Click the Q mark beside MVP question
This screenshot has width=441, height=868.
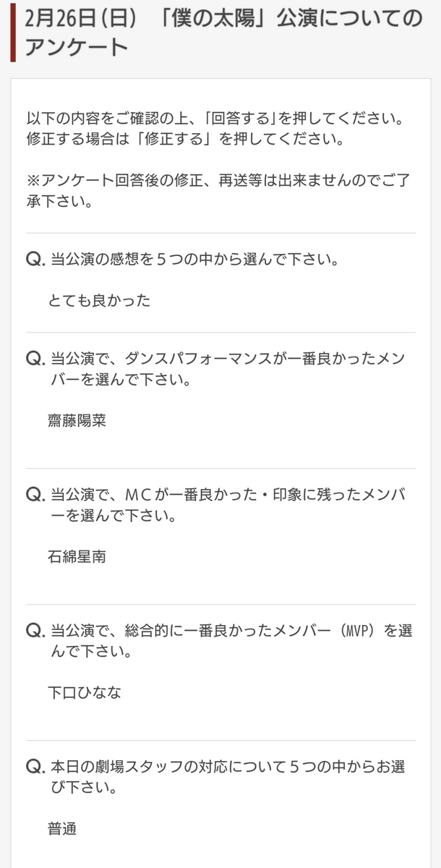[x=35, y=631]
